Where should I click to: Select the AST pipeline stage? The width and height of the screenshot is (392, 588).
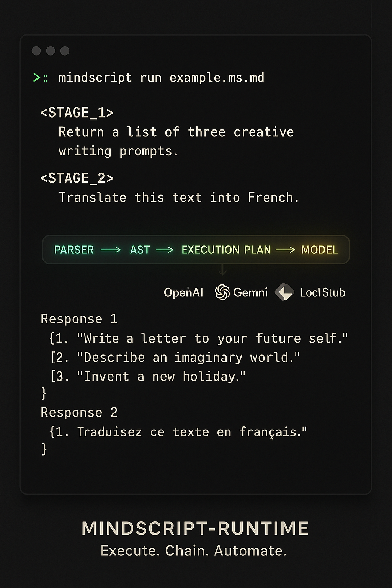(x=140, y=250)
